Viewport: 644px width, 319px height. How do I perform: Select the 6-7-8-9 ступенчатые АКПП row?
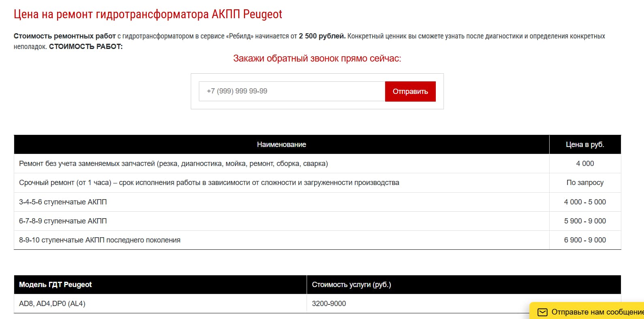point(318,221)
